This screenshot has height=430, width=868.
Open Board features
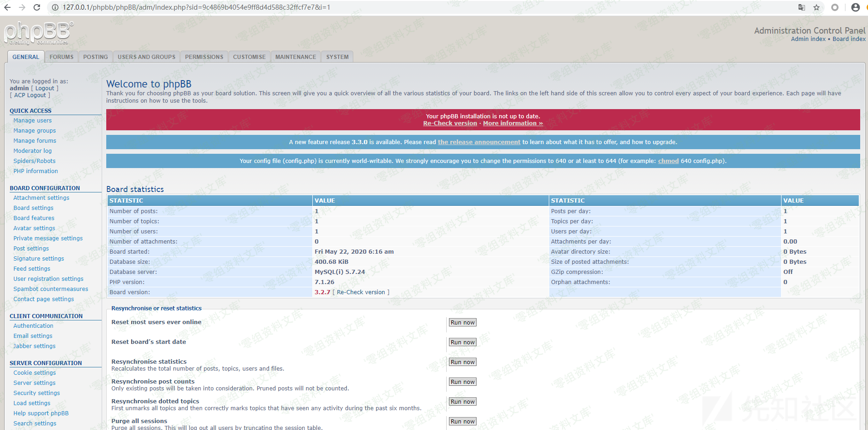(x=34, y=218)
